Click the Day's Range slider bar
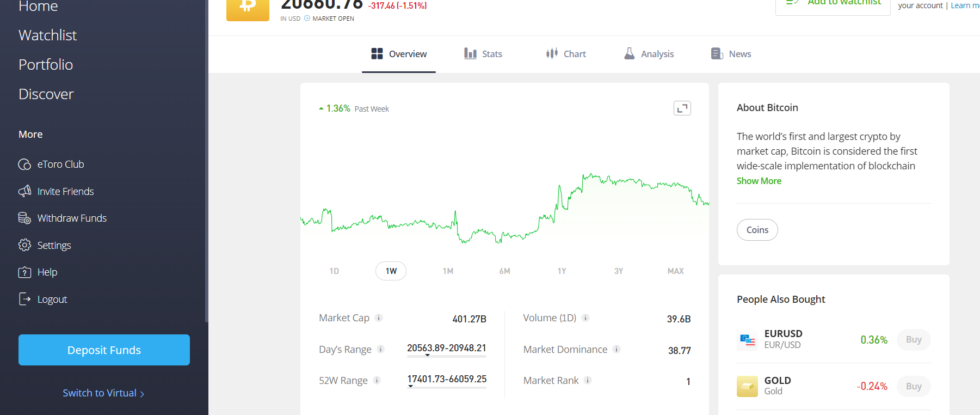The width and height of the screenshot is (980, 415). click(447, 356)
